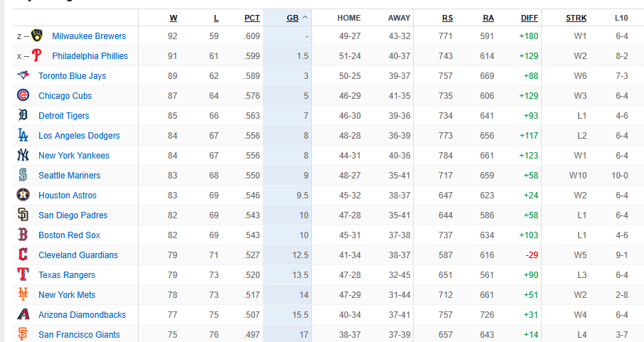Click the Houston Astros logo icon

click(23, 195)
